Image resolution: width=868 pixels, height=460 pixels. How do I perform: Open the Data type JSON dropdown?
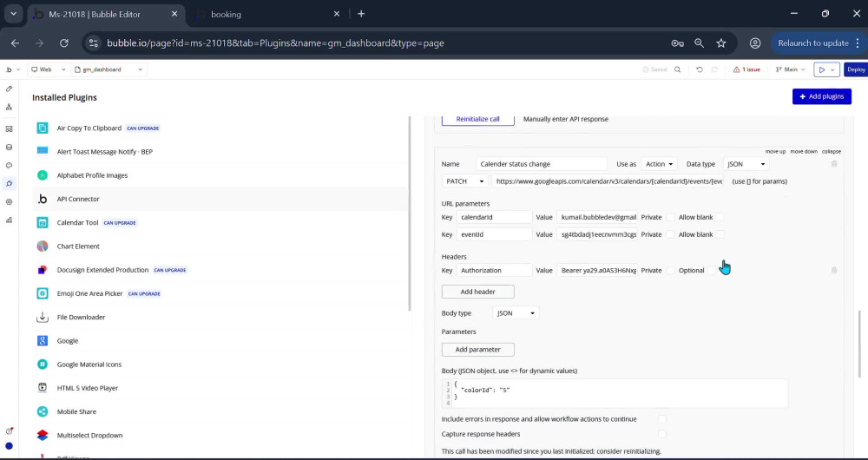pyautogui.click(x=746, y=164)
